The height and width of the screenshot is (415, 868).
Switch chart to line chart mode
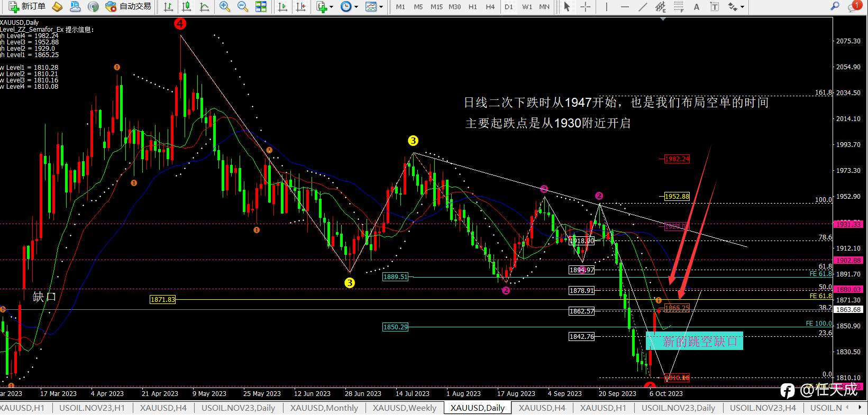pyautogui.click(x=204, y=6)
